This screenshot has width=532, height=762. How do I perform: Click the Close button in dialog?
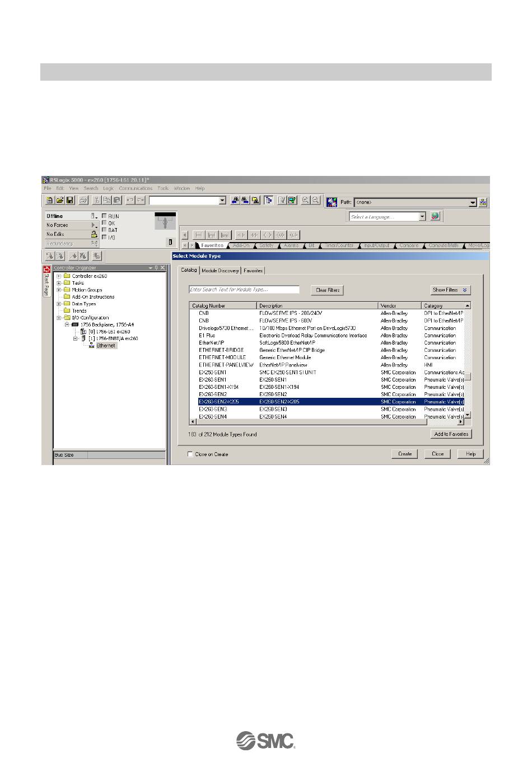[437, 454]
